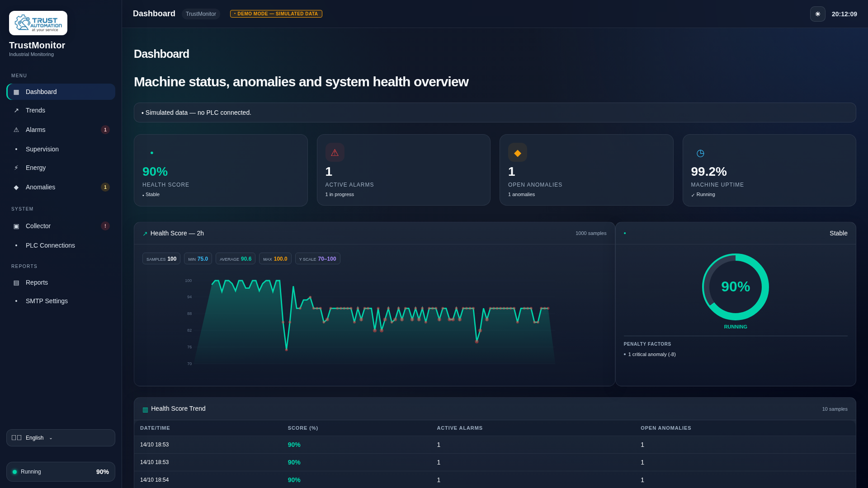Click the Health Score 2h trend arrow icon
This screenshot has width=868, height=488.
145,234
